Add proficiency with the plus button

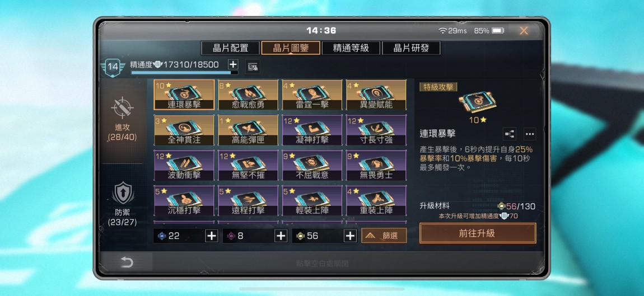233,64
